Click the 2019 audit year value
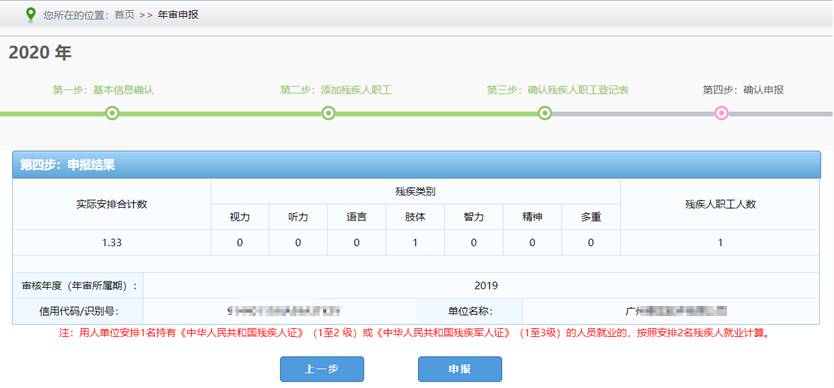 pos(486,286)
